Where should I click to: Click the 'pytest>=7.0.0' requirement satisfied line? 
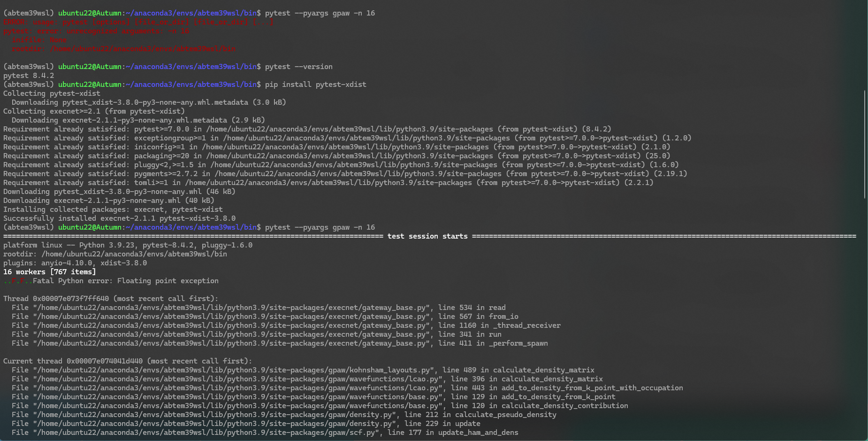[307, 129]
